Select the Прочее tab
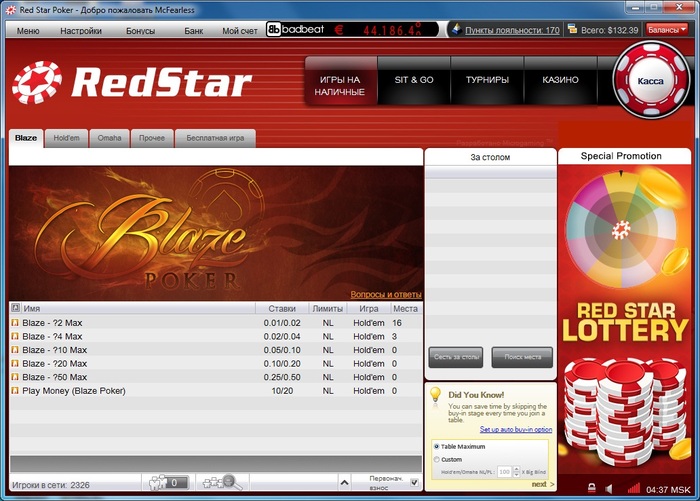This screenshot has width=700, height=501. (x=152, y=138)
